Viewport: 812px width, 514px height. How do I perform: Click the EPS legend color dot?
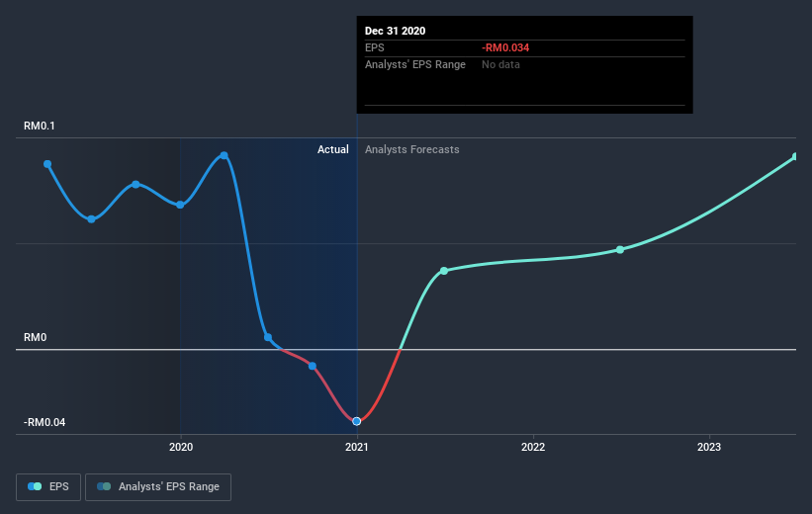(x=35, y=486)
